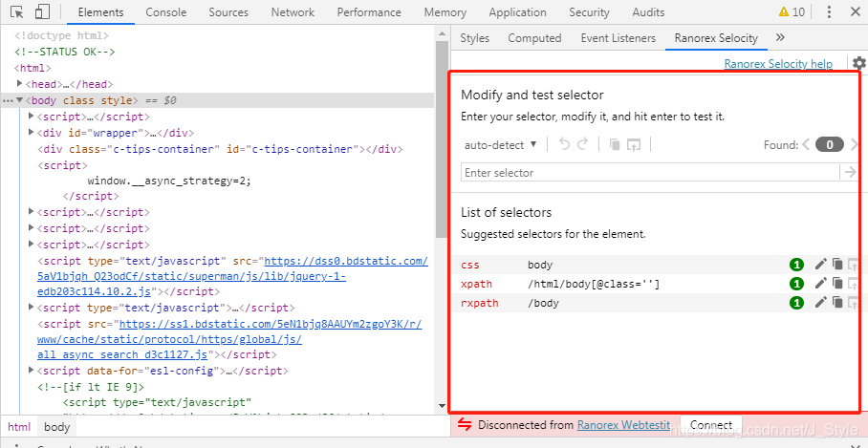
Task: Open the Network tab
Action: coord(293,12)
